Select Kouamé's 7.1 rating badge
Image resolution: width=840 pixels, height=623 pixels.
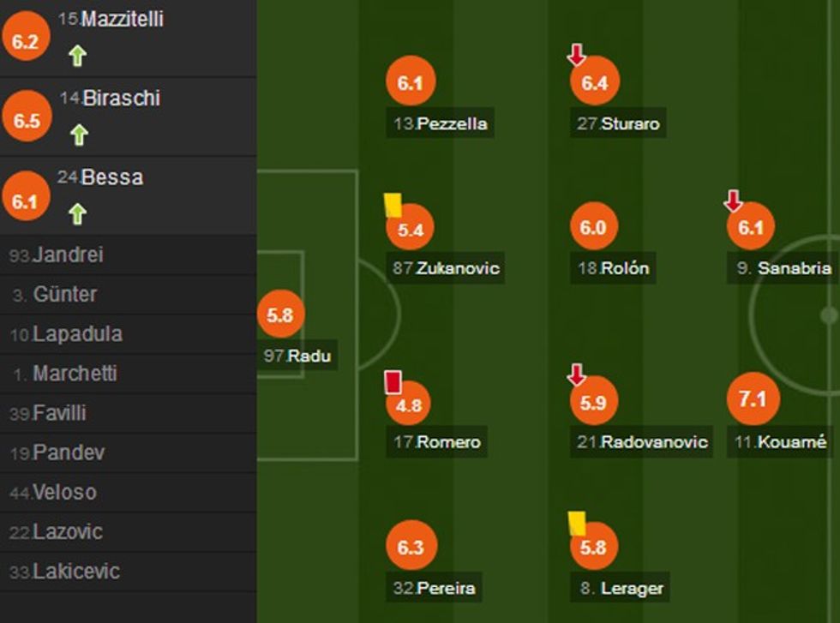pos(752,400)
